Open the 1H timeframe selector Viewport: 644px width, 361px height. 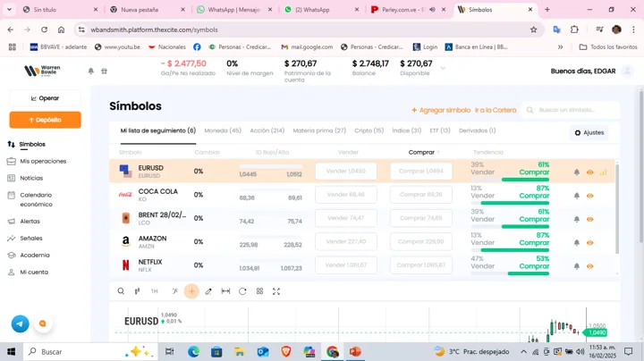tap(155, 291)
